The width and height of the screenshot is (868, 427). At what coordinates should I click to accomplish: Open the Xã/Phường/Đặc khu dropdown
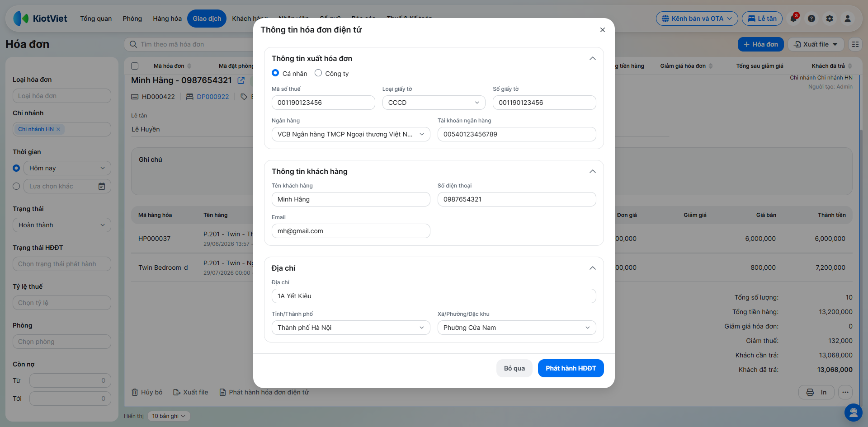click(517, 328)
